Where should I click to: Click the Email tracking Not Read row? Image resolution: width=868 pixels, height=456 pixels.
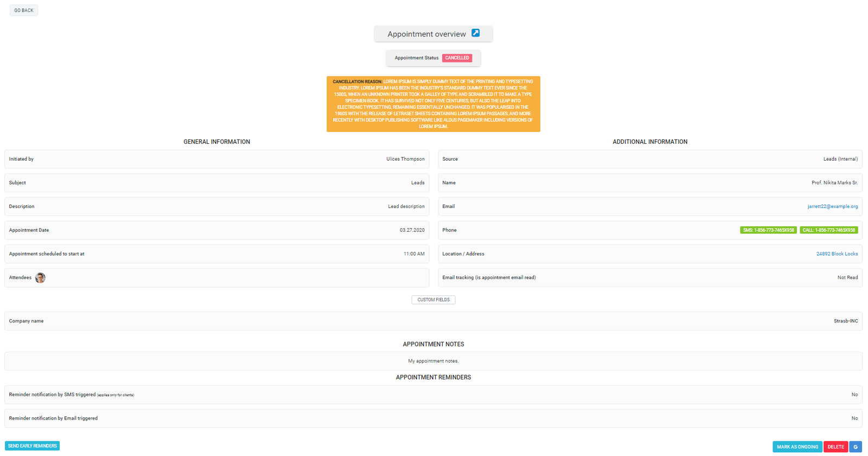pos(649,278)
